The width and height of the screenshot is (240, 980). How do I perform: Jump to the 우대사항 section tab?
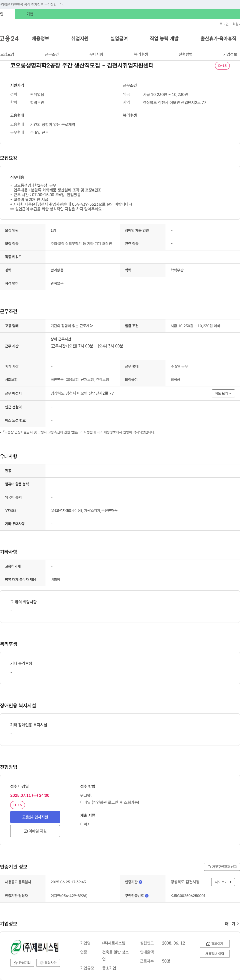96,54
